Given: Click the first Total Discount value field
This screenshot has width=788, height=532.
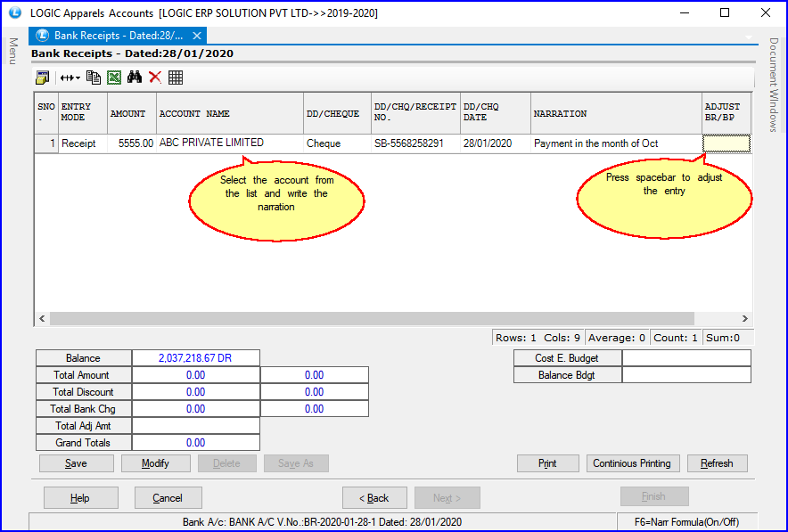Looking at the screenshot, I should (195, 392).
